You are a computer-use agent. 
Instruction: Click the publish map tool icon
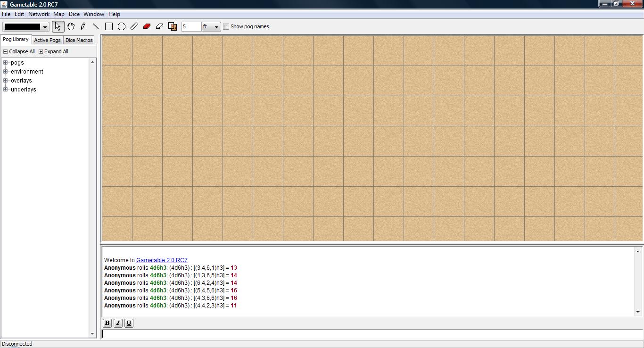click(173, 26)
